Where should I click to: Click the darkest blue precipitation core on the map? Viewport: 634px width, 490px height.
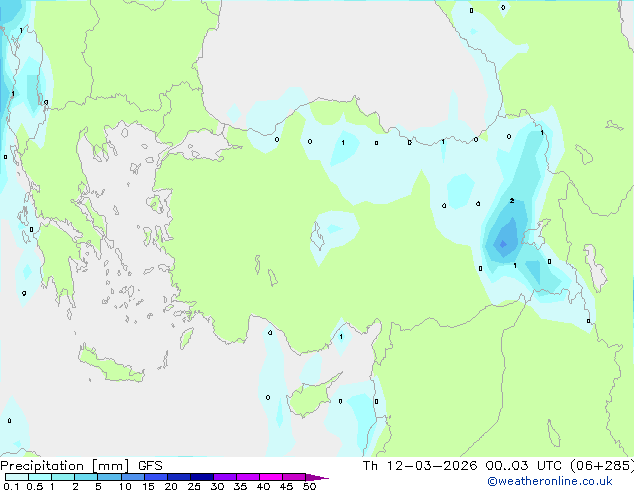(503, 244)
